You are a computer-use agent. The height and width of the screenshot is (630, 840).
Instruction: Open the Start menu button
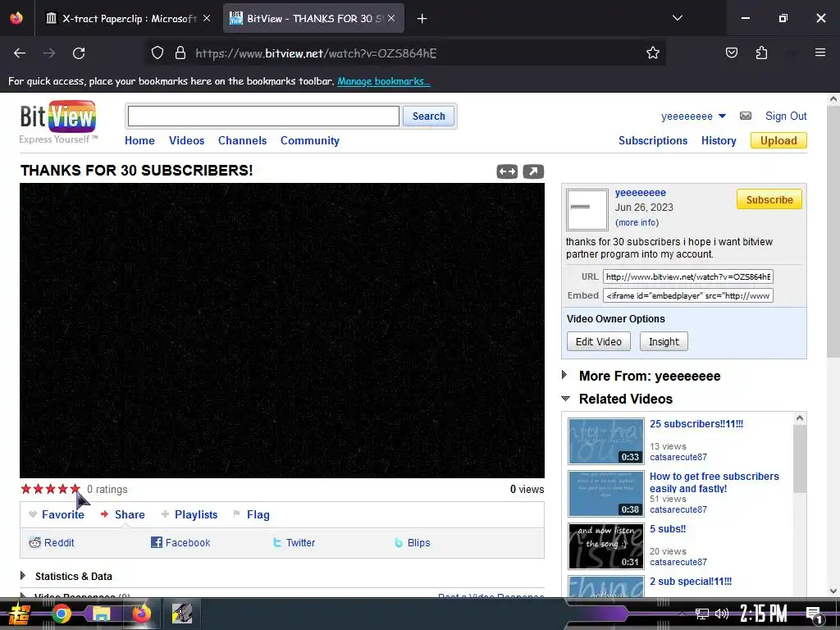pos(20,614)
